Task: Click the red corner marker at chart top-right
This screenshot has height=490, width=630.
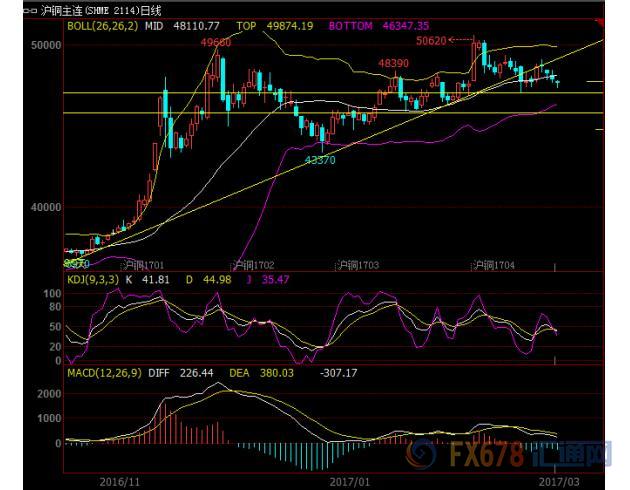Action: coord(601,23)
